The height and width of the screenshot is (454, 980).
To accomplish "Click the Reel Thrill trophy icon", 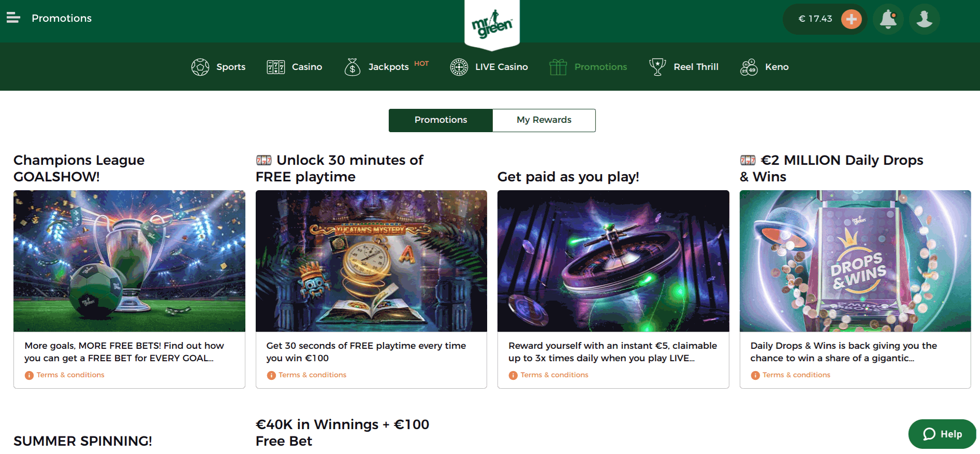I will click(x=657, y=67).
